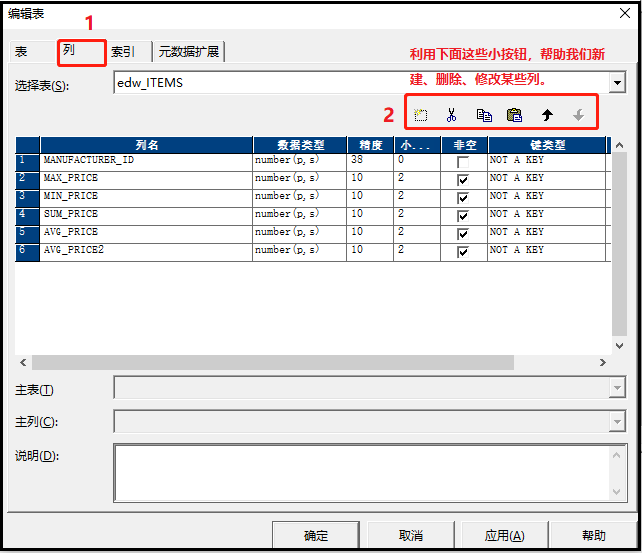Toggle 非空 checkbox for AVG_PRICE row
Image resolution: width=642 pixels, height=553 pixels.
click(463, 235)
